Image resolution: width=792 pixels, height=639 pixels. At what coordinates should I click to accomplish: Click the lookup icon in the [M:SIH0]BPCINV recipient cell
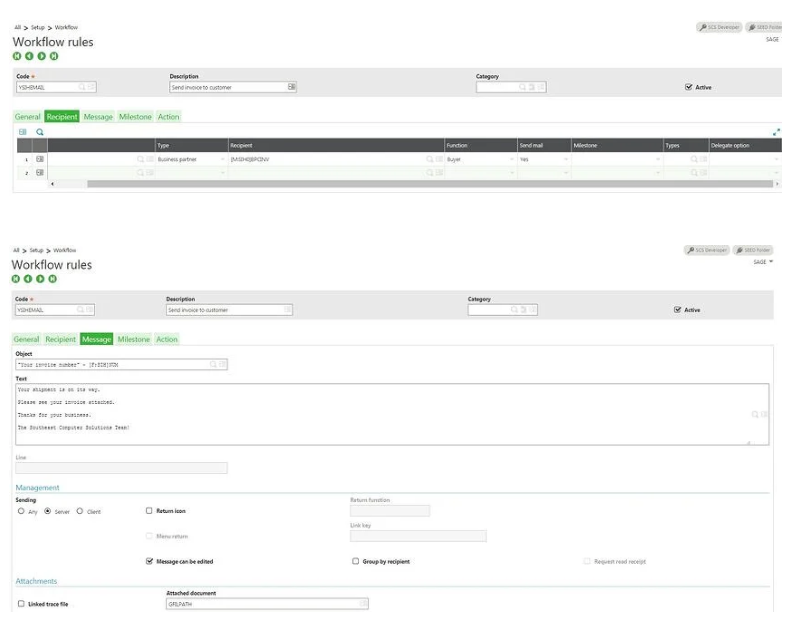[429, 159]
